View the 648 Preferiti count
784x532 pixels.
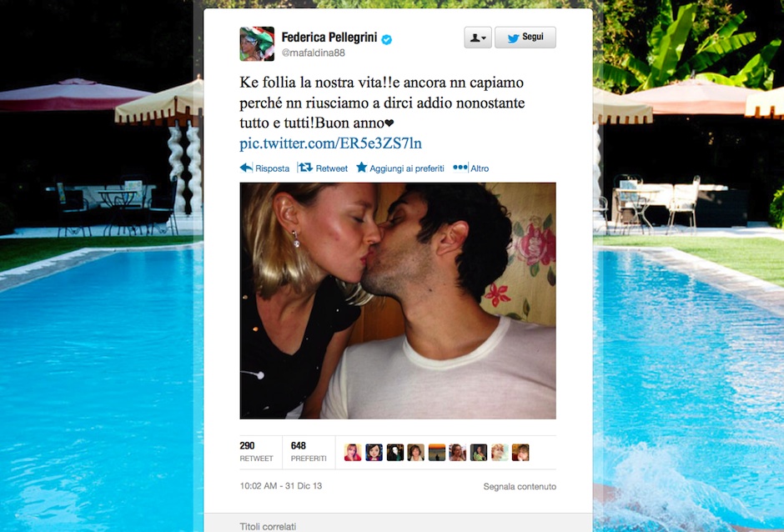coord(309,451)
